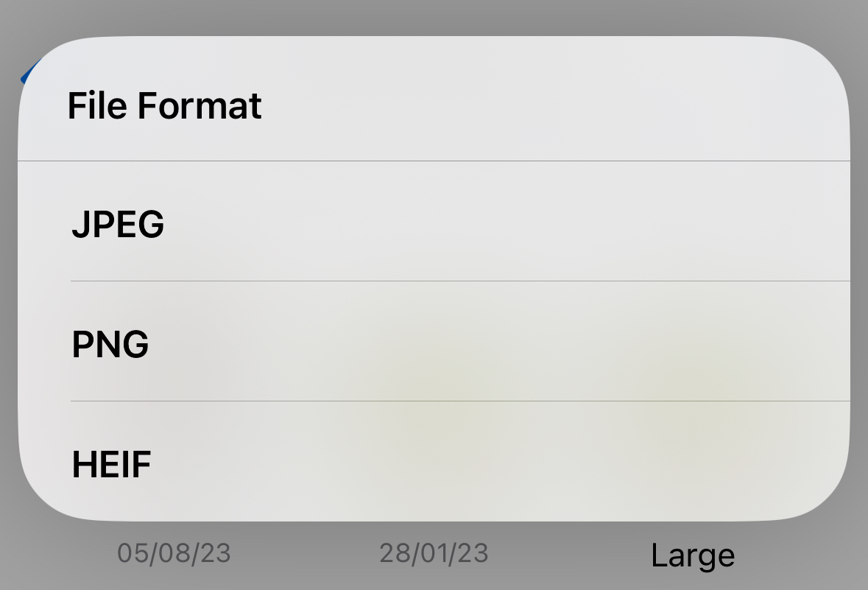The width and height of the screenshot is (868, 590).
Task: Pick HEIF from the format list
Action: click(x=434, y=461)
